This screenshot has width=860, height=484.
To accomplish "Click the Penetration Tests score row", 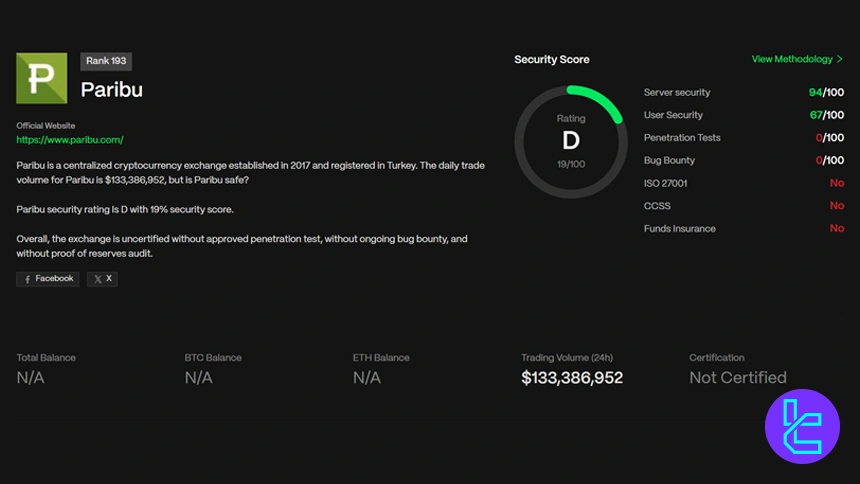I will pyautogui.click(x=743, y=138).
